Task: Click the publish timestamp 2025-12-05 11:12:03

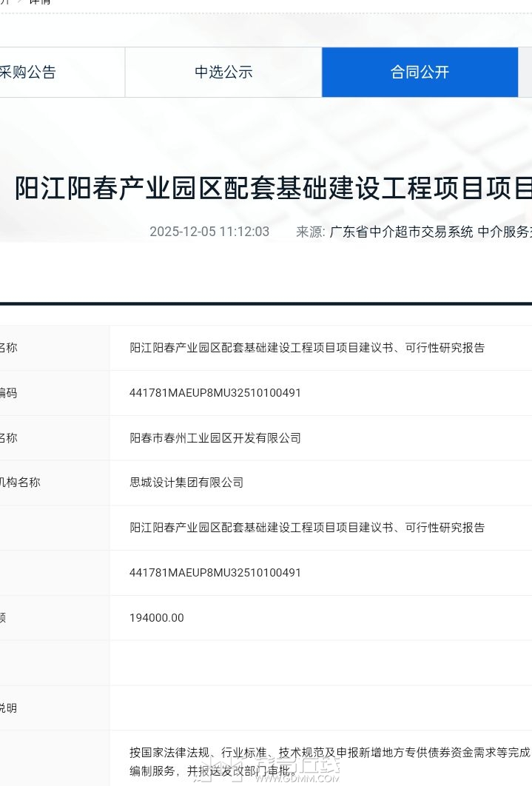Action: click(209, 232)
